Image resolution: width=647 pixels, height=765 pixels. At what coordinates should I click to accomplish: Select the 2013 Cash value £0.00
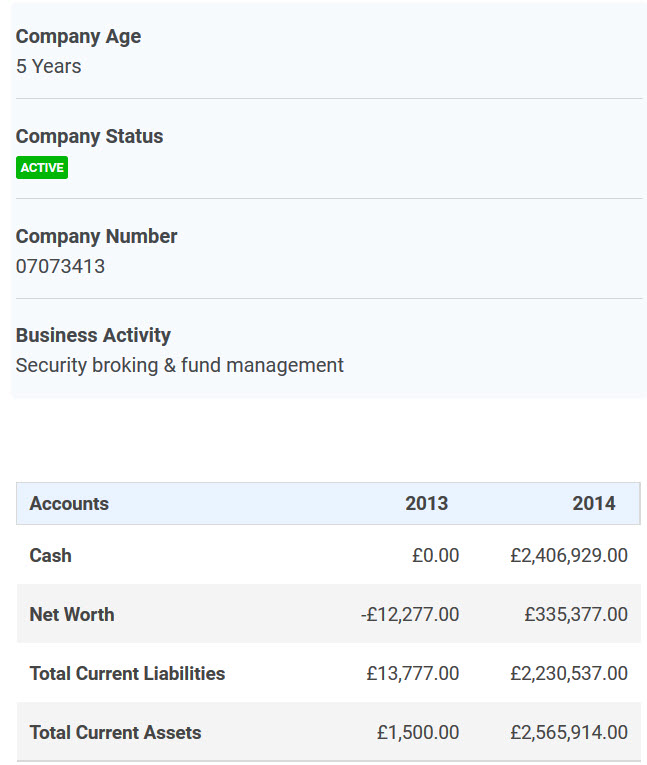[435, 556]
